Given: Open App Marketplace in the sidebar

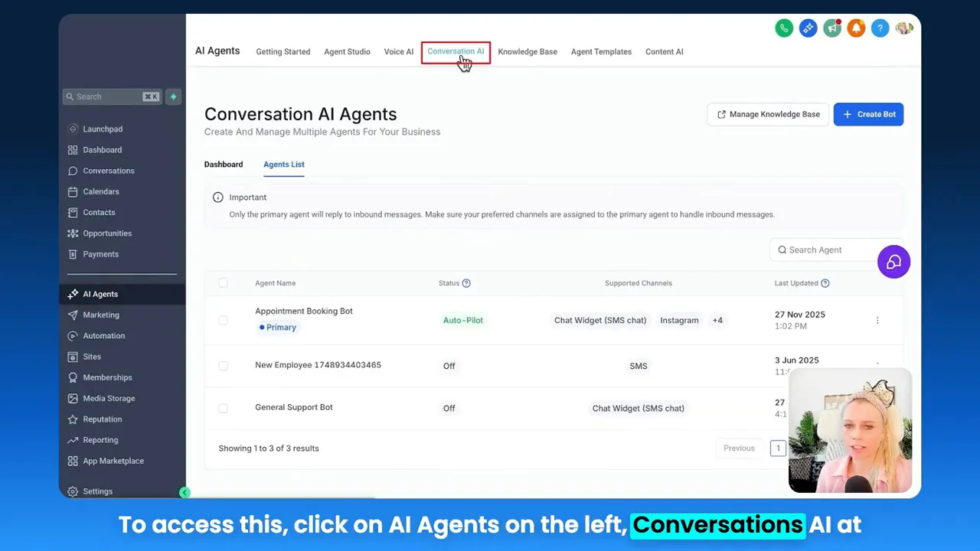Looking at the screenshot, I should 113,461.
